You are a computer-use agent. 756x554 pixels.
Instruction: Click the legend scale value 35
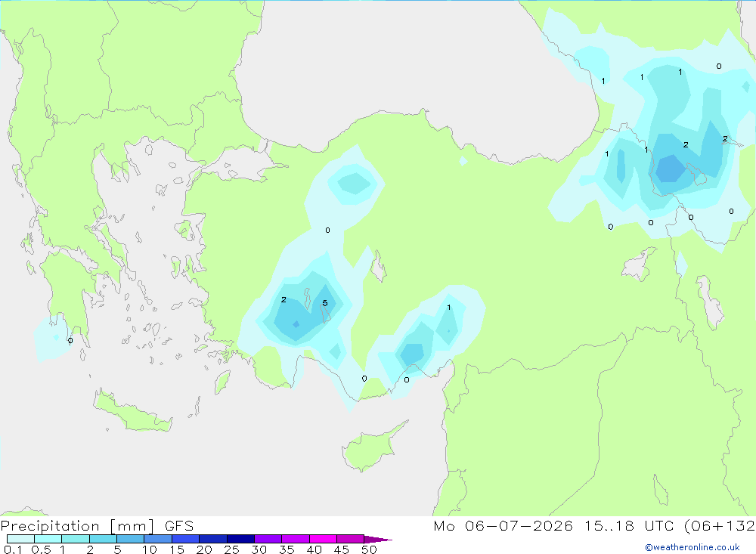pyautogui.click(x=287, y=549)
